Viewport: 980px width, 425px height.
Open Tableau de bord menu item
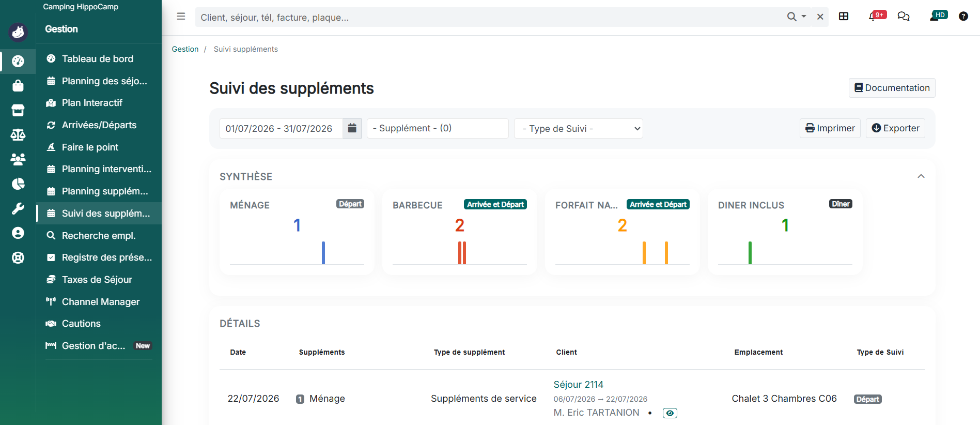click(x=99, y=59)
